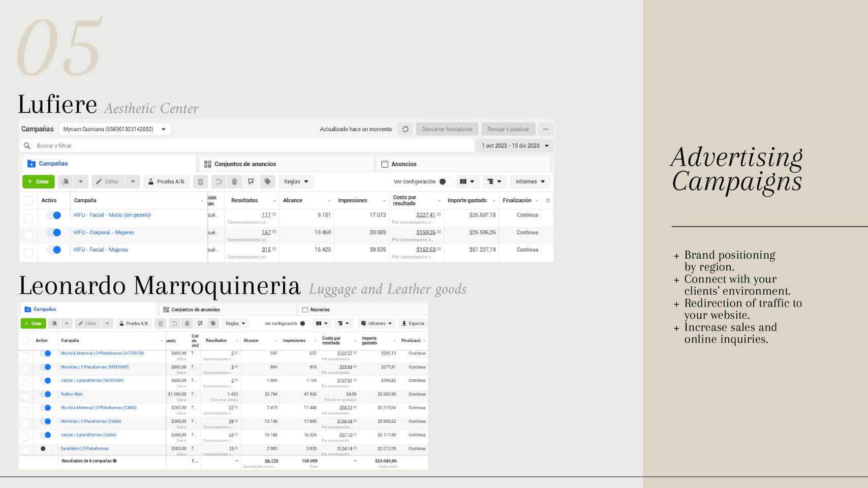
Task: Open the columns layout icon in Leonardo Marroquineria toolbar
Action: (x=321, y=323)
